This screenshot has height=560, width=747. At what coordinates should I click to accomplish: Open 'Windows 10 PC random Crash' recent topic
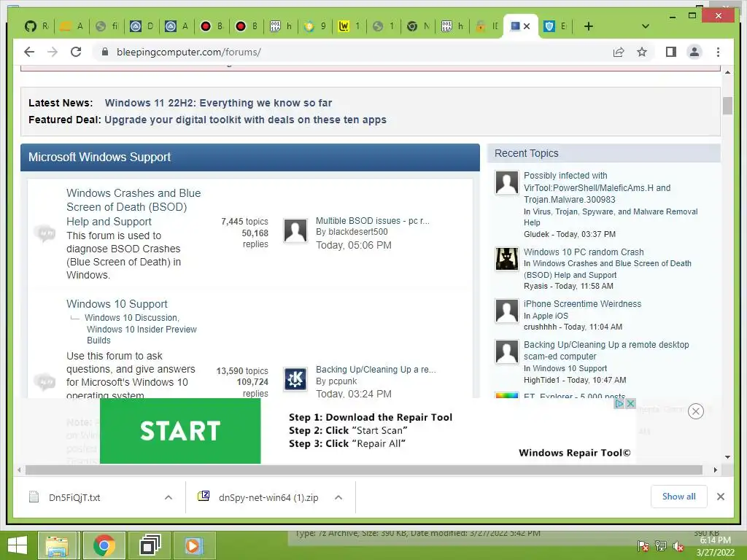[x=584, y=252]
